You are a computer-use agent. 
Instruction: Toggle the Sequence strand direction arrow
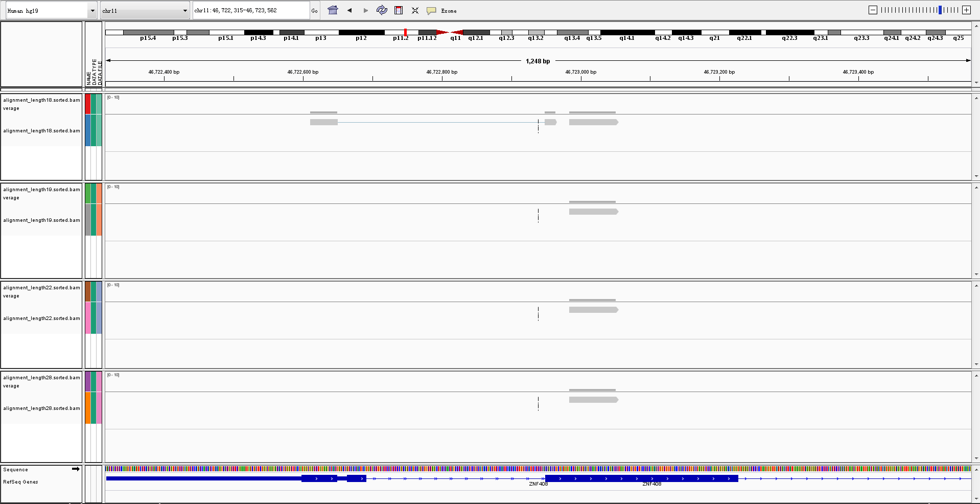pos(76,469)
